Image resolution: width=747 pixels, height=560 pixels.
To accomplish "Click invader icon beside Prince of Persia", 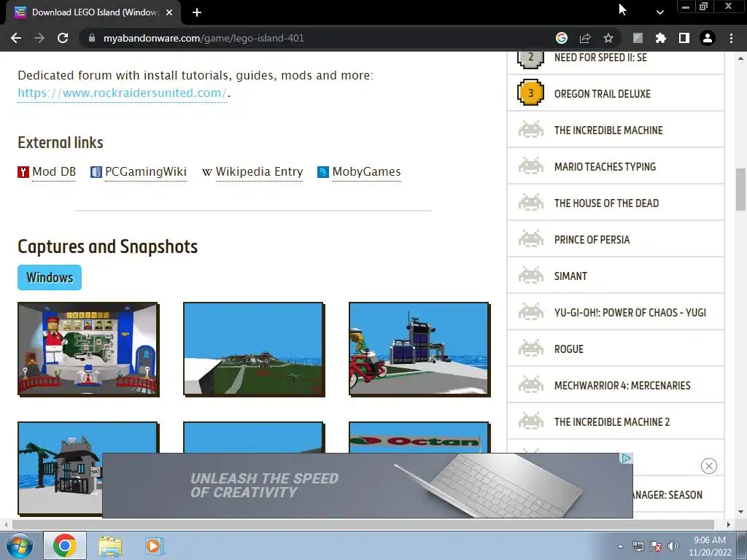I will 531,239.
